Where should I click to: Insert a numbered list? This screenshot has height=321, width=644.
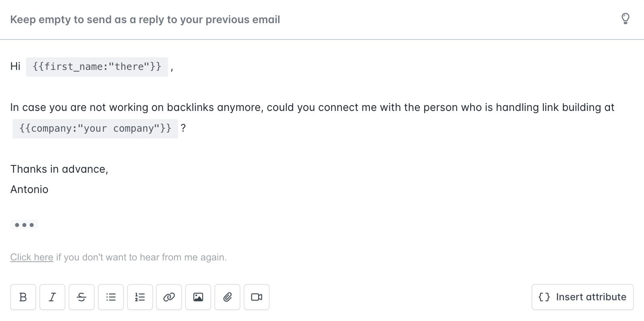click(140, 297)
